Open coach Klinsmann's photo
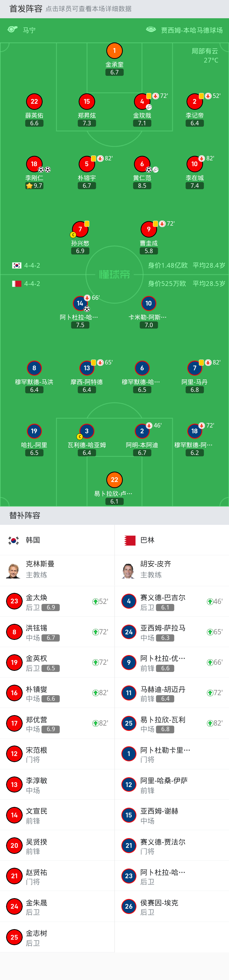Image resolution: width=229 pixels, height=980 pixels. coord(13,571)
